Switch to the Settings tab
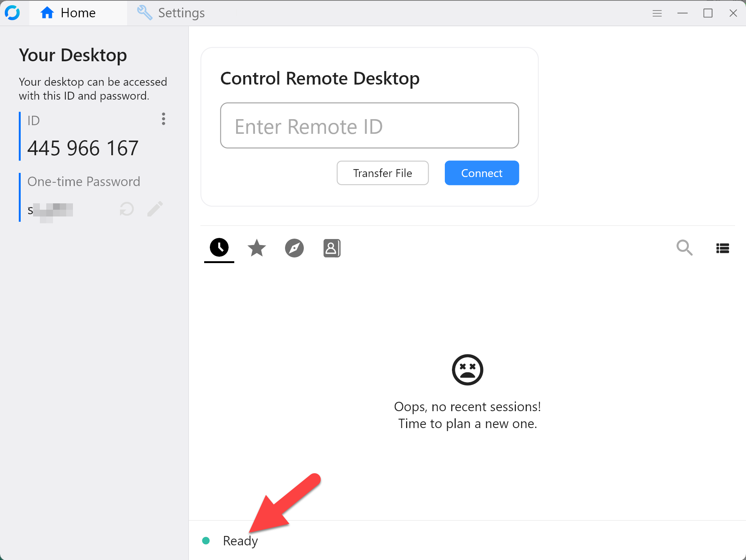 (171, 13)
